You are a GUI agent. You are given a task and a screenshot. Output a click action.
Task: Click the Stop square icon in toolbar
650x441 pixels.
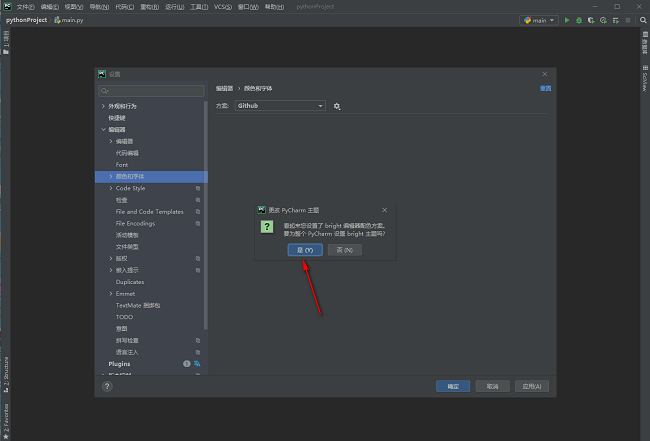pos(628,20)
